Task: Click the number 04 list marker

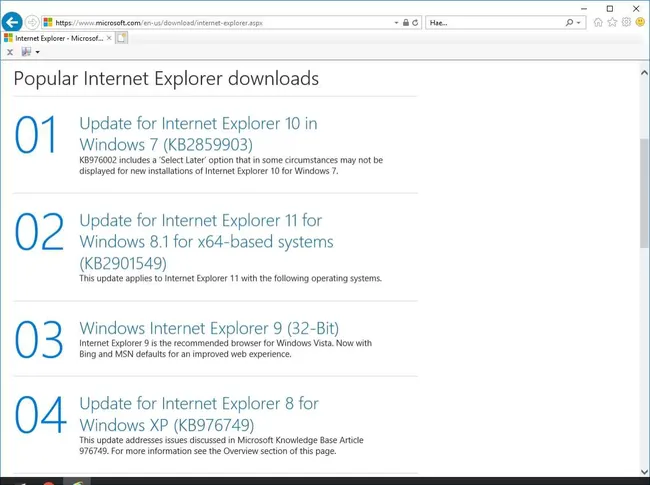Action: [40, 415]
